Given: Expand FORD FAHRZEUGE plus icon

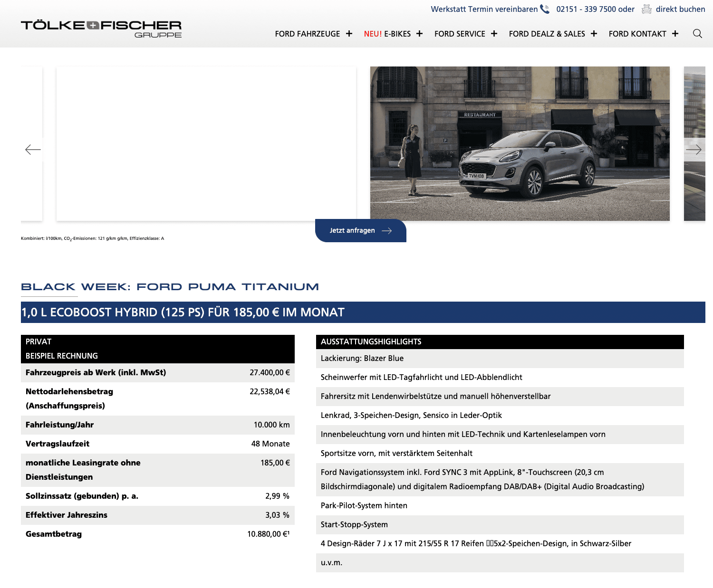Looking at the screenshot, I should 349,34.
